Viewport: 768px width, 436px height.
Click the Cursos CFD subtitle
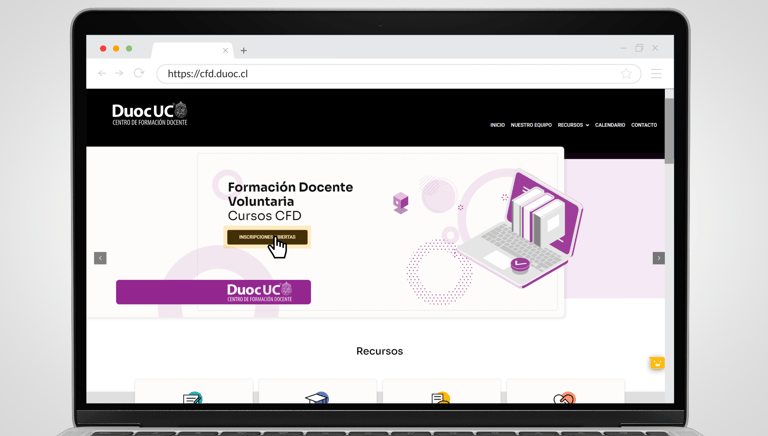tap(264, 216)
